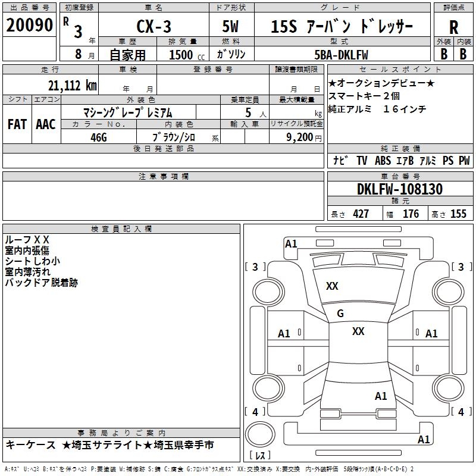Image resolution: width=476 pixels, height=476 pixels.
Task: Click the G mark on the windshield
Action: click(x=340, y=314)
